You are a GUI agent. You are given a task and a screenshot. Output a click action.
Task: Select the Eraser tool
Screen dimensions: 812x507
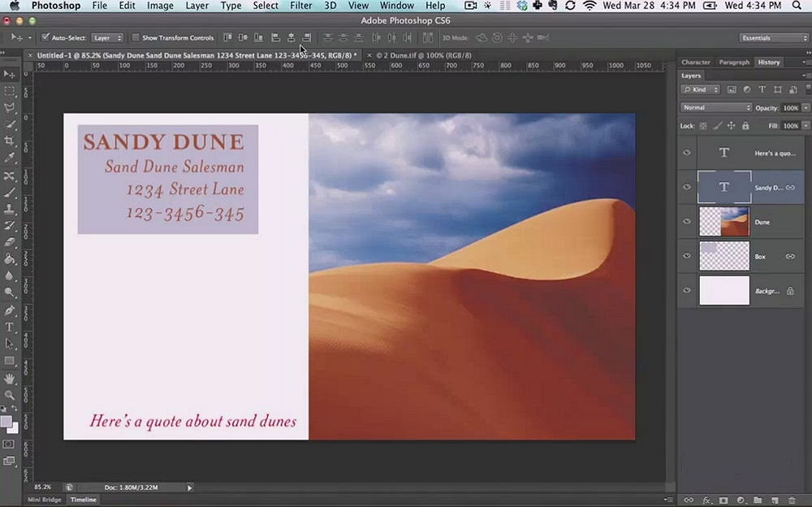point(9,242)
